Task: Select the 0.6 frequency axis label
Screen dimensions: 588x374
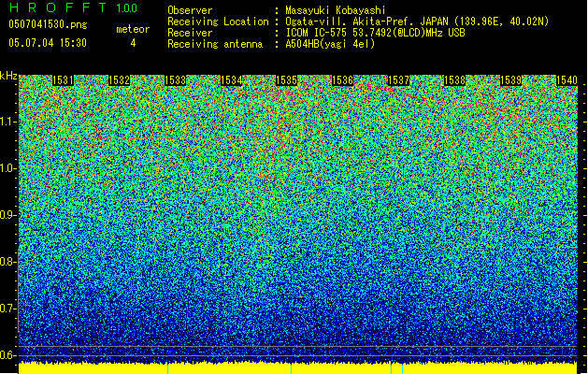Action: [x=8, y=355]
